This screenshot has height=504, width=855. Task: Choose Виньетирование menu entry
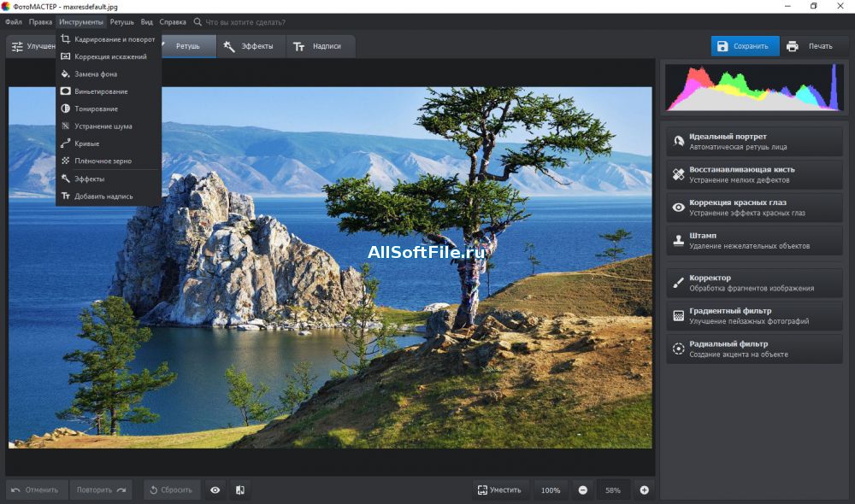(x=109, y=91)
